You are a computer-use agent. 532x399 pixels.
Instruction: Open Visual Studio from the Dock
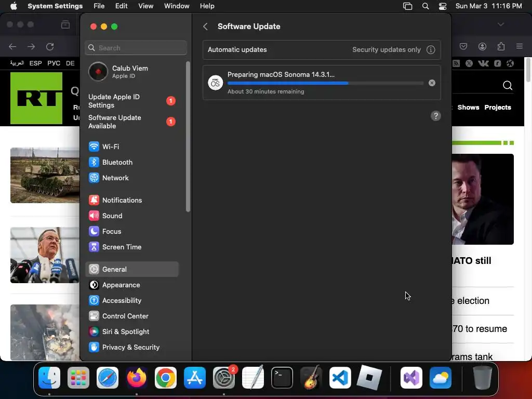tap(411, 378)
